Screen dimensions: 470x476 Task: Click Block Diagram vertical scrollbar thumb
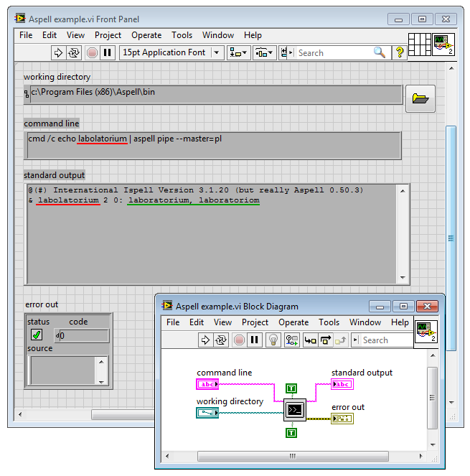tap(433, 398)
